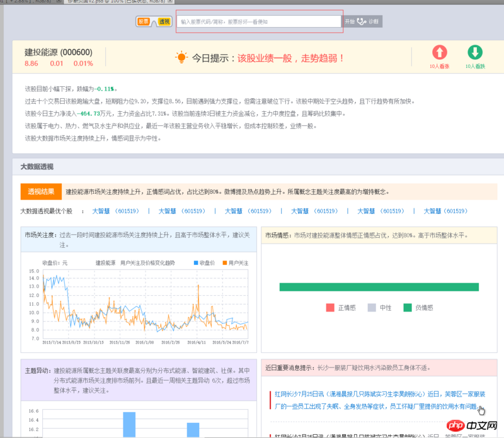Image resolution: width=504 pixels, height=438 pixels.
Task: Click the 市场关注度 panel heading
Action: 41,235
